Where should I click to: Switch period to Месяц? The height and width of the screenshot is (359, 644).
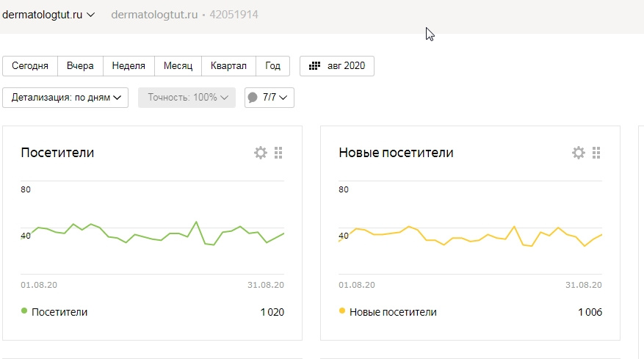pos(178,66)
